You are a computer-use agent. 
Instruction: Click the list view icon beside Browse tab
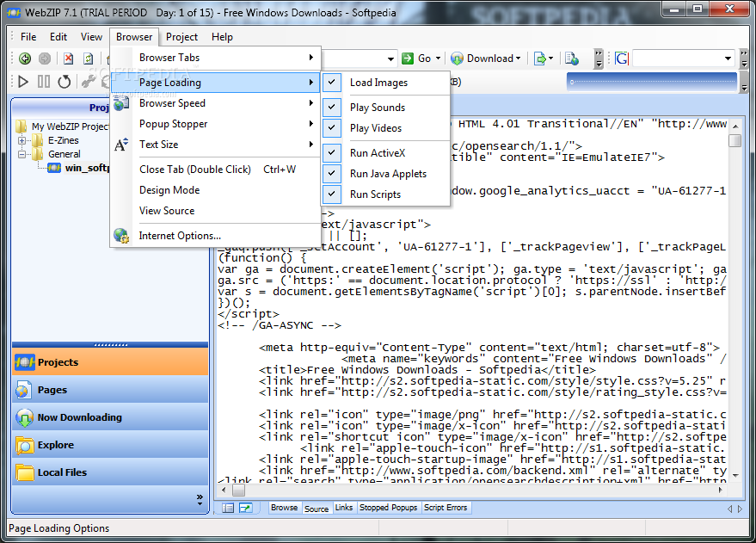pos(228,508)
